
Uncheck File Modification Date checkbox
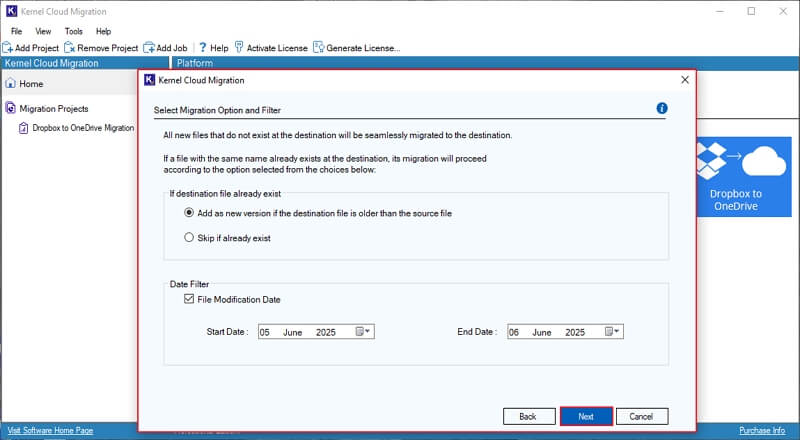tap(189, 299)
